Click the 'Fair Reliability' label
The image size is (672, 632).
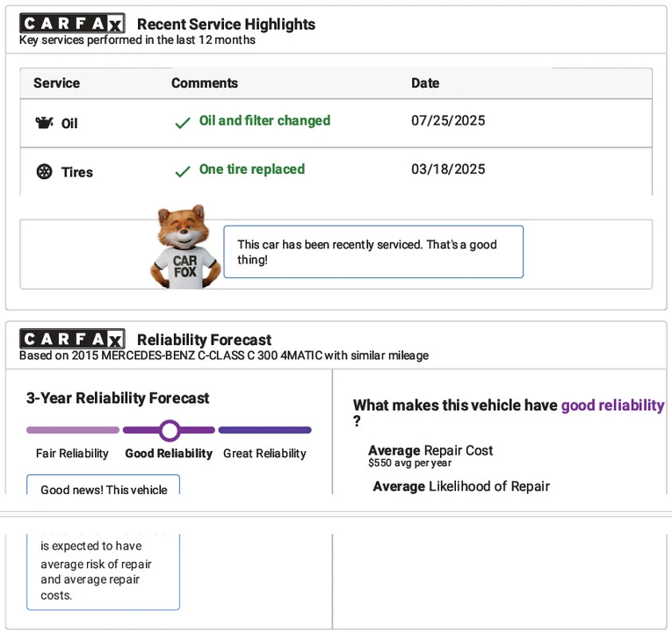point(72,454)
